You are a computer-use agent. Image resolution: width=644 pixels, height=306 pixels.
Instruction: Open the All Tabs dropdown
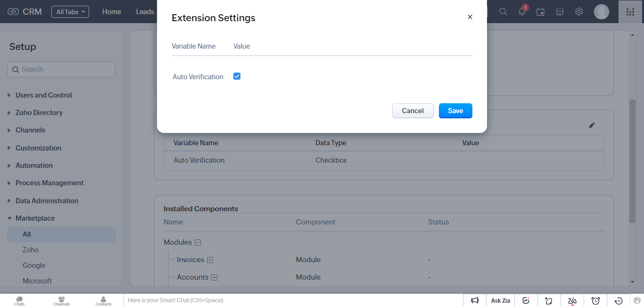(x=70, y=12)
